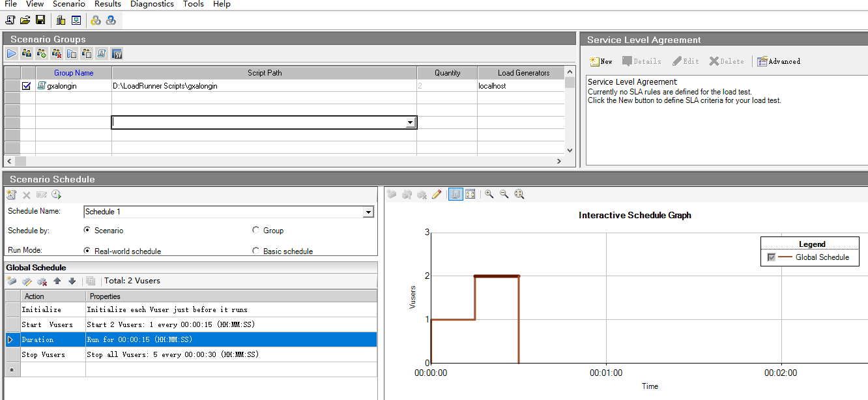Click the Rename Schedule icon
Image resolution: width=868 pixels, height=400 pixels.
tap(42, 195)
